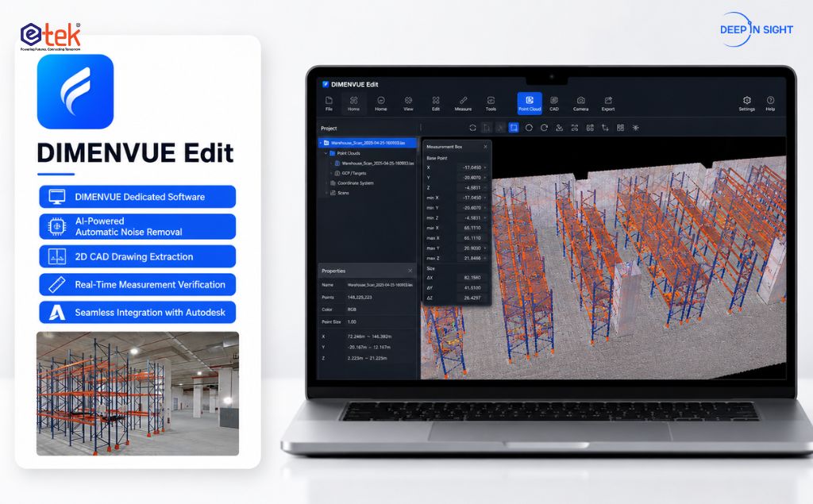
Task: Click Real-Time Measurement Verification button
Action: (137, 285)
